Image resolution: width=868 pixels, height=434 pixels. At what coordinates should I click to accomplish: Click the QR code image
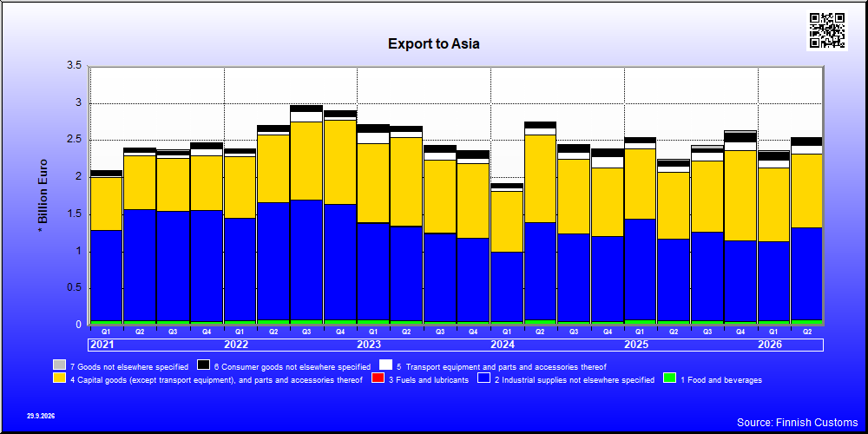[827, 30]
